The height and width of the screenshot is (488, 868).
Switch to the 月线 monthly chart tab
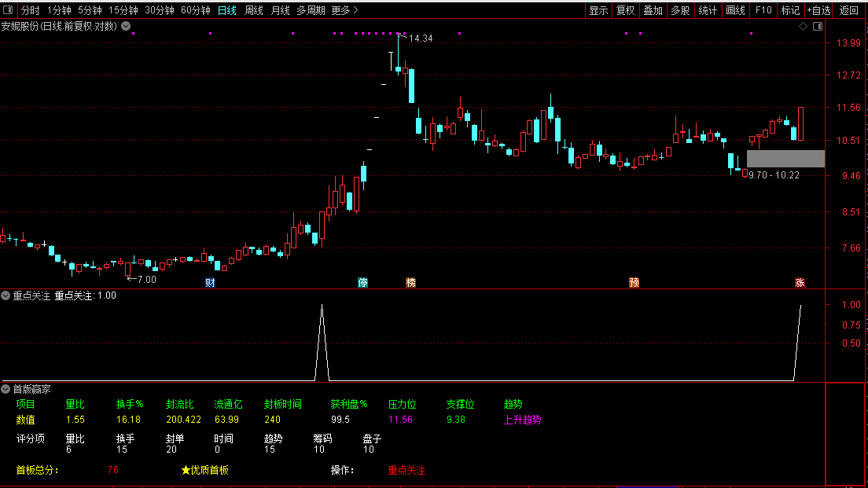pyautogui.click(x=280, y=10)
